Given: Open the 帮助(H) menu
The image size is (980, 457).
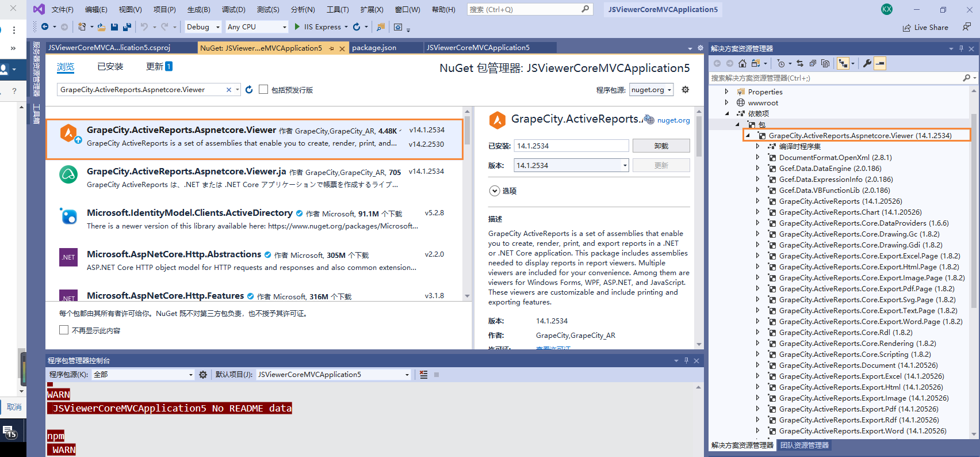Looking at the screenshot, I should coord(443,10).
